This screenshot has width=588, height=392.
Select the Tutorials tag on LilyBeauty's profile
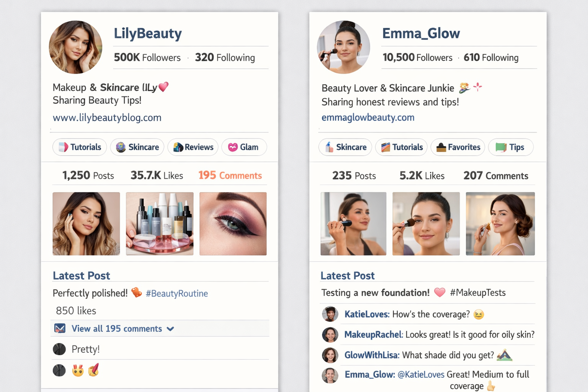pos(79,147)
